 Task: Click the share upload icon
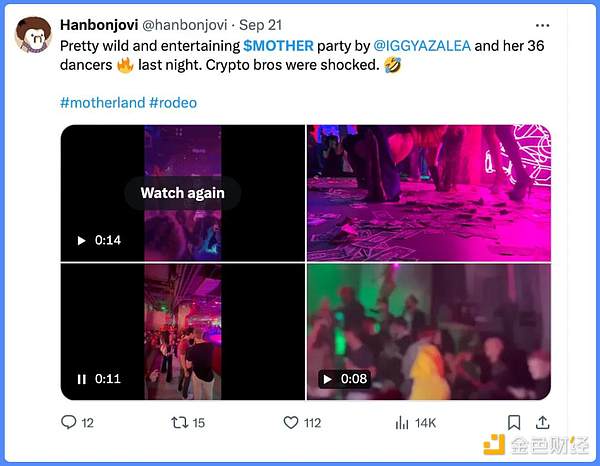tap(543, 423)
